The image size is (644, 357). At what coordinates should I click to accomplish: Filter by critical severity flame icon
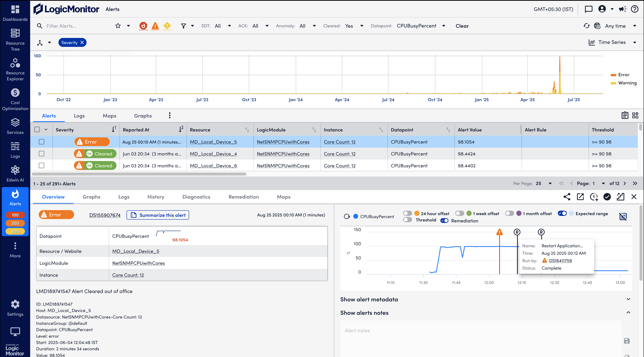point(143,26)
